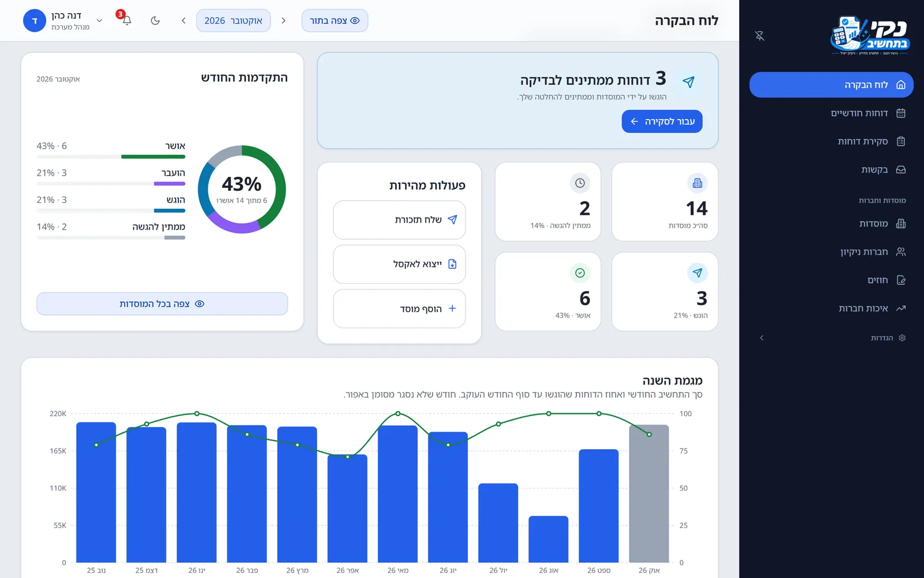The height and width of the screenshot is (578, 924).
Task: Click the צפה בכל המוסדות button
Action: pyautogui.click(x=162, y=304)
